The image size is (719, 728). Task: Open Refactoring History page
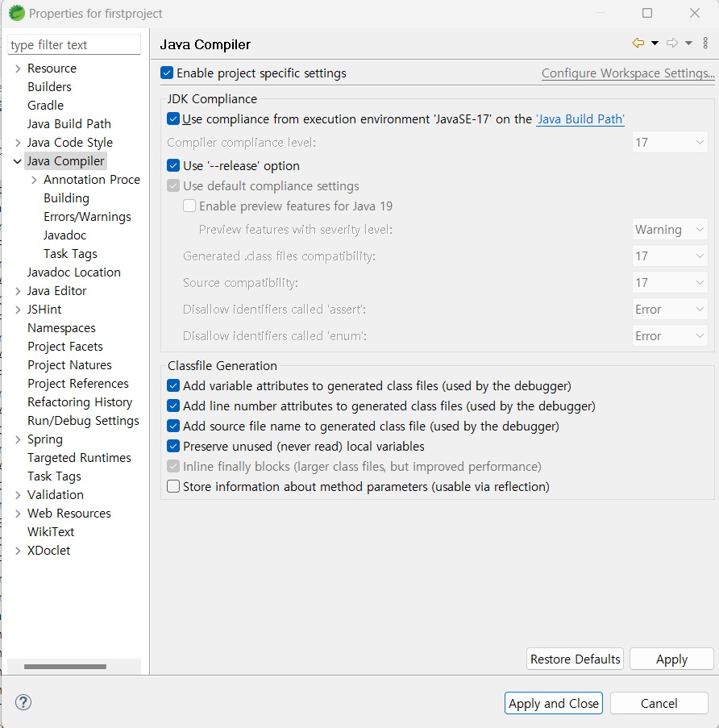[80, 402]
